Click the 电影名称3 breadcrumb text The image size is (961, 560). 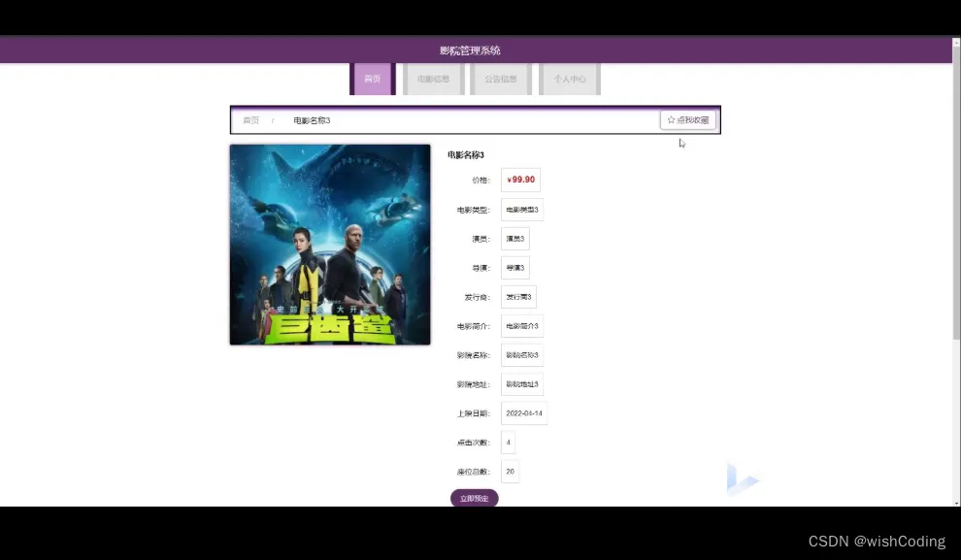click(312, 120)
